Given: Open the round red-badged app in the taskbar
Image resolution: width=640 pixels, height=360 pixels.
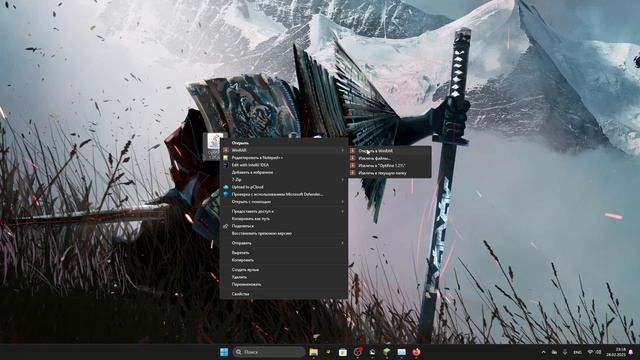Looking at the screenshot, I should tap(358, 352).
